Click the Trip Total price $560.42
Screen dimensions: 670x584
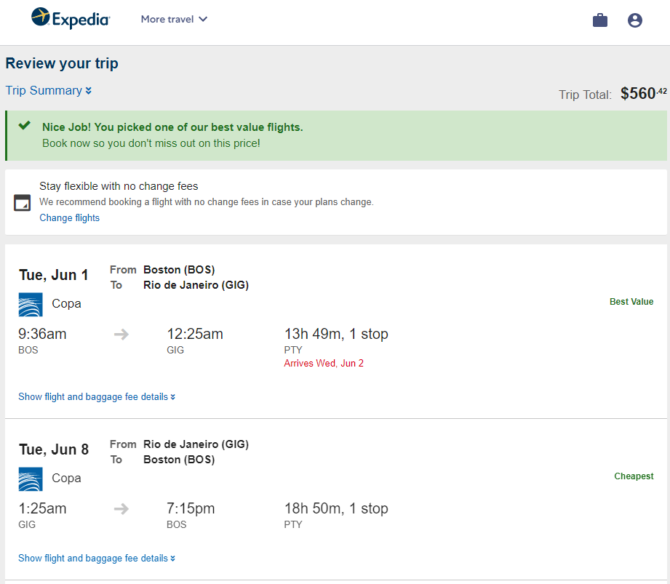pos(644,93)
